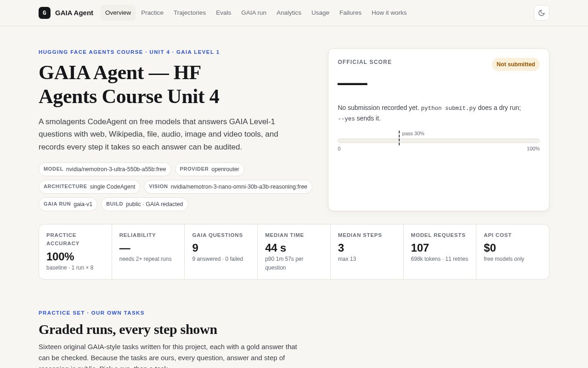Image resolution: width=588 pixels, height=368 pixels.
Task: Click the needs 2+ repeat runs text
Action: point(146,259)
